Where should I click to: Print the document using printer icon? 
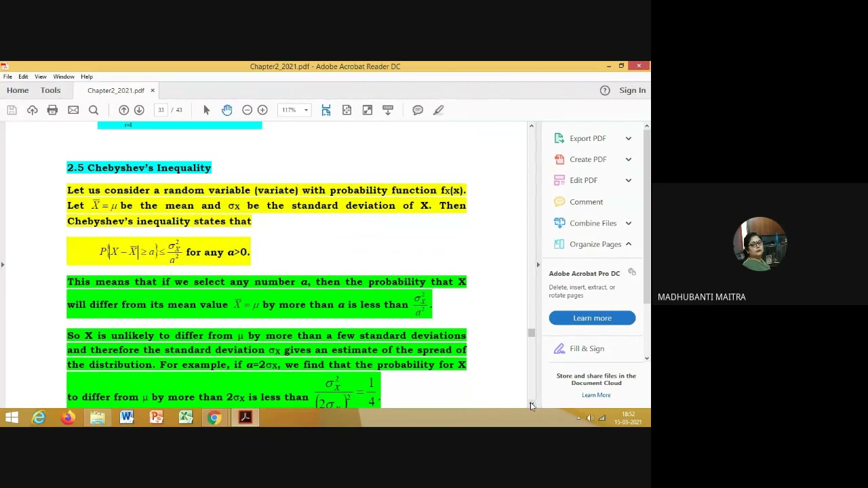tap(52, 110)
